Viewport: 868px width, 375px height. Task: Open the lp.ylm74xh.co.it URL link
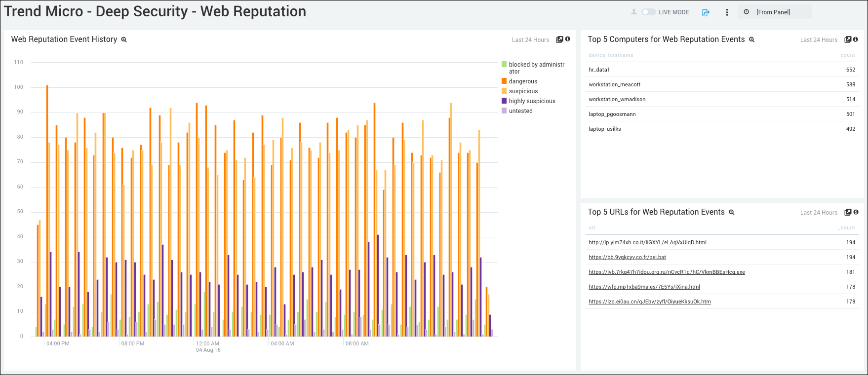click(x=647, y=242)
